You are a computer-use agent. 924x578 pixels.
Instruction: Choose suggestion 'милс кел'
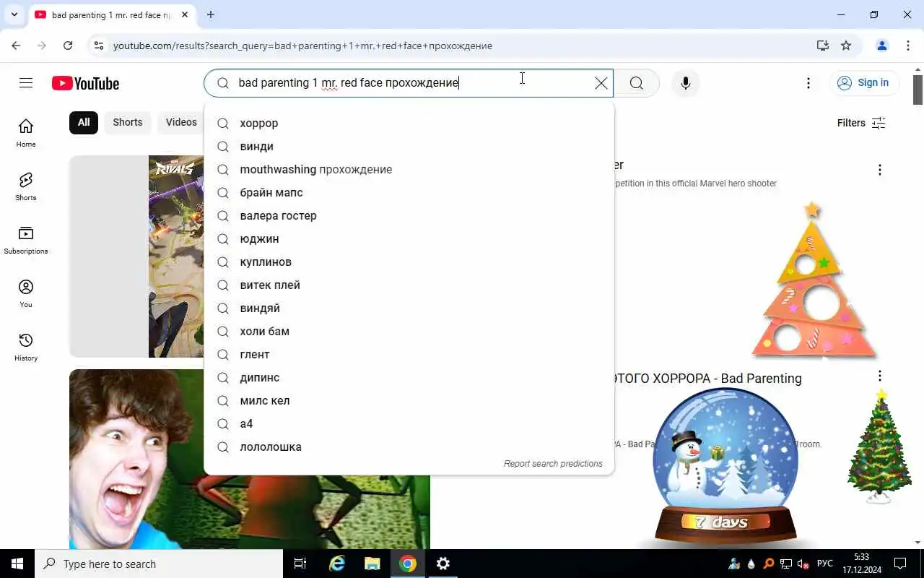pyautogui.click(x=409, y=400)
